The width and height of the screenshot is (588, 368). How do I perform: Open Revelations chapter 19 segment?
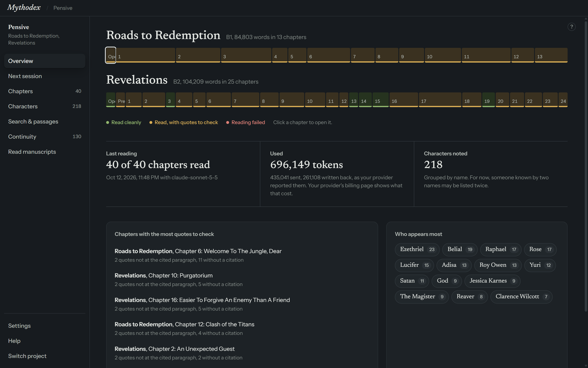coord(488,100)
